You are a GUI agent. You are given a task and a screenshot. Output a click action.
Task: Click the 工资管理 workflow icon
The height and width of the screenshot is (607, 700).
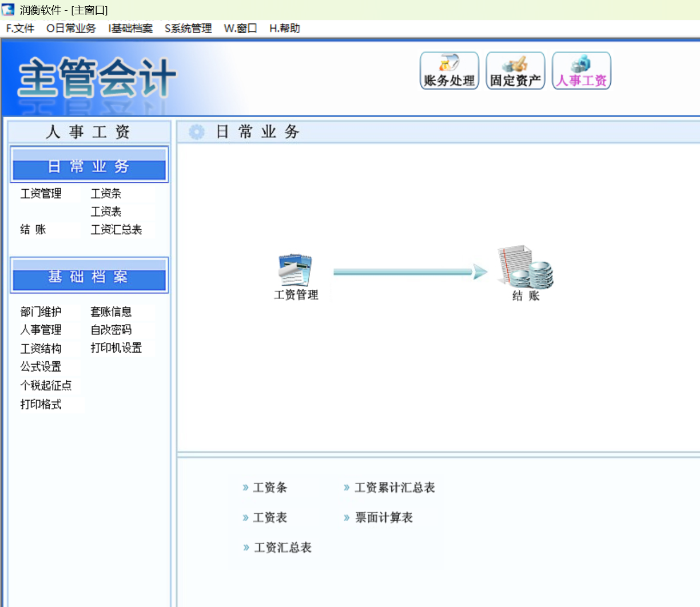tap(295, 270)
